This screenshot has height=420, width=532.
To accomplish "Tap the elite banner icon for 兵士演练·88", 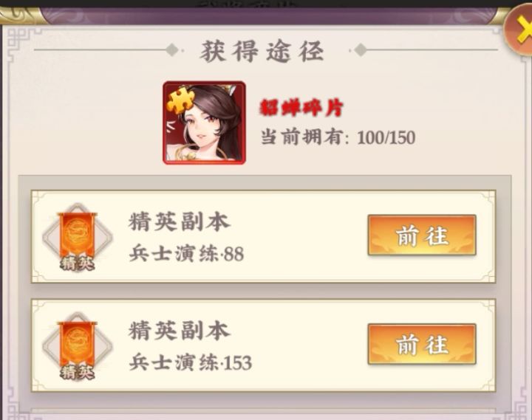I will [x=78, y=237].
